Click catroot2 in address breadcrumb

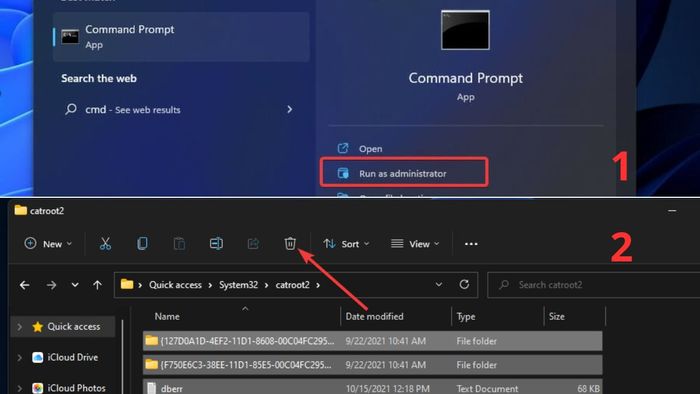click(292, 285)
